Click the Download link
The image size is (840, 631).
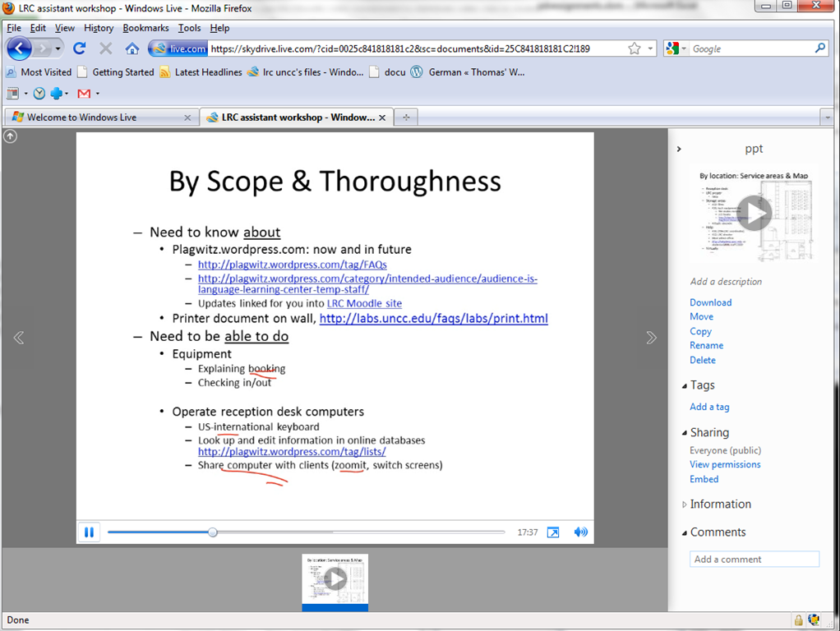(x=710, y=302)
